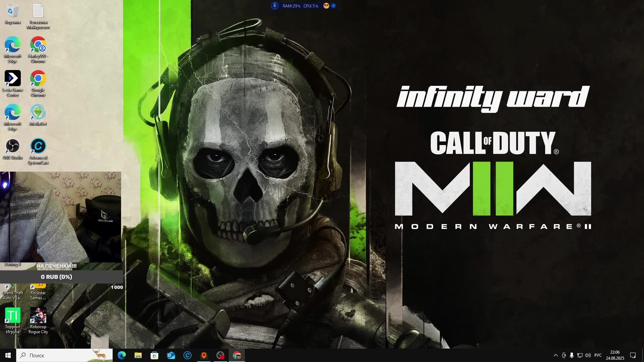Open MediaGet desktop shortcut
This screenshot has height=362, width=644.
click(38, 113)
